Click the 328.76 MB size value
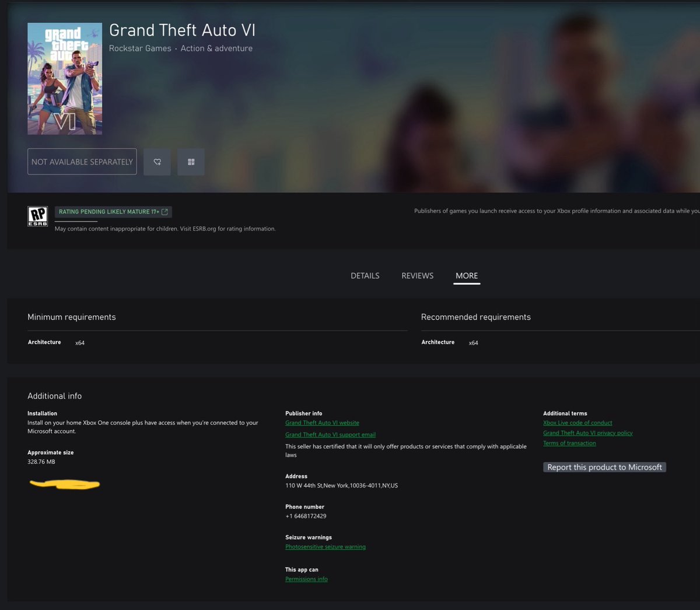The image size is (700, 610). click(41, 462)
